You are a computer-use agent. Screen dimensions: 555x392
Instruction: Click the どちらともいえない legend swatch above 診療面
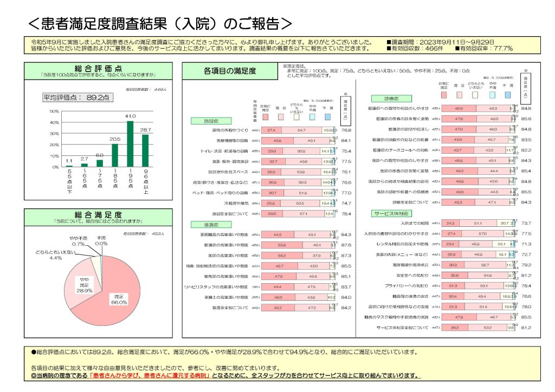click(x=475, y=95)
